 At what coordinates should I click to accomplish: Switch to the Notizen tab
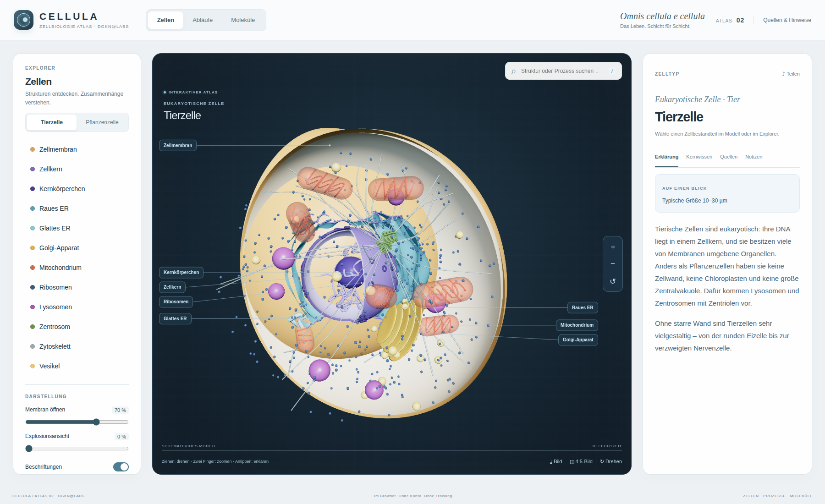coord(753,157)
